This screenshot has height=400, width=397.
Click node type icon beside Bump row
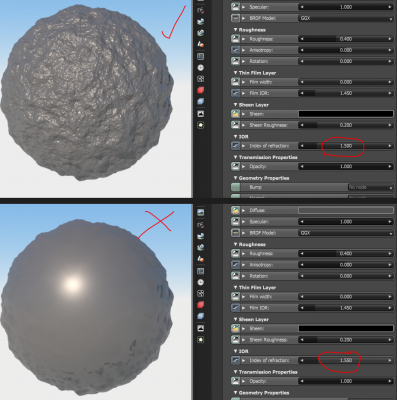click(x=235, y=187)
